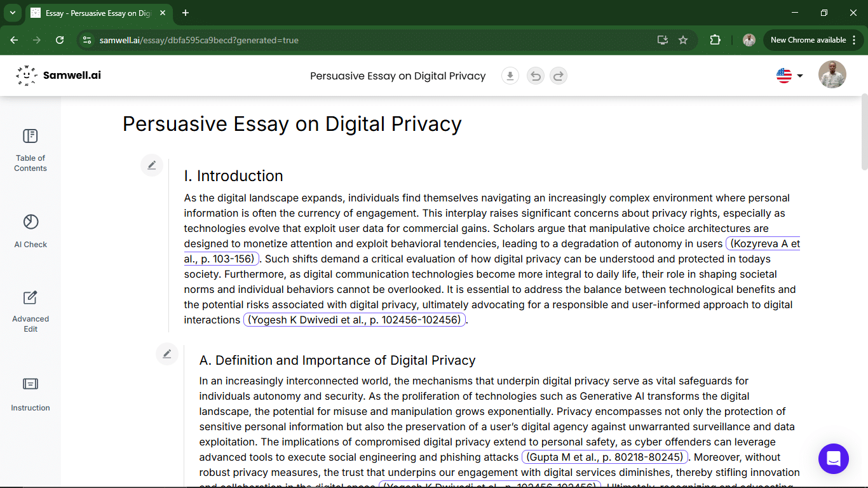Redo the change with the redo arrow
Image resolution: width=868 pixels, height=488 pixels.
(x=558, y=76)
